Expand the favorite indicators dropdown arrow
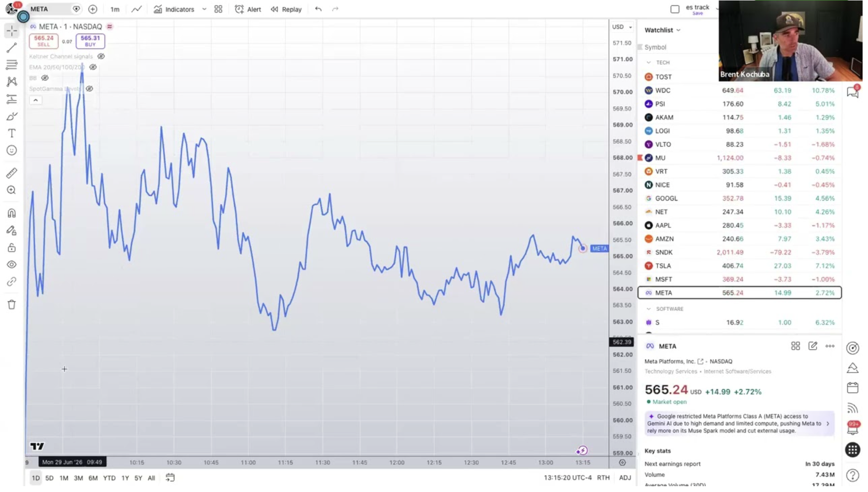The height and width of the screenshot is (492, 868). [204, 9]
